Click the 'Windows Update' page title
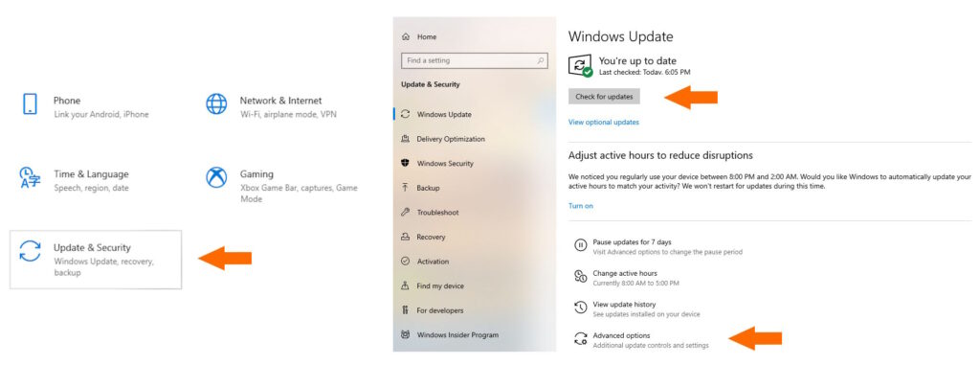980x365 pixels. click(620, 37)
